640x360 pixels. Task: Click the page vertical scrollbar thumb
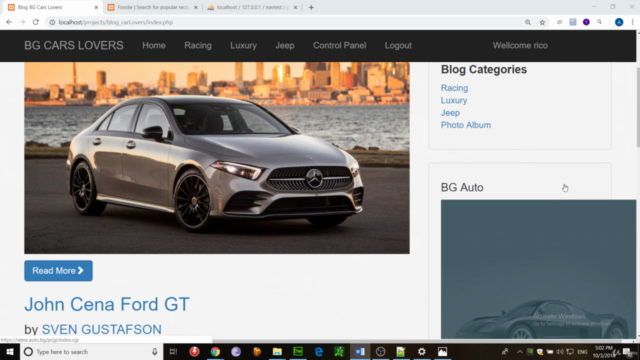pos(638,107)
